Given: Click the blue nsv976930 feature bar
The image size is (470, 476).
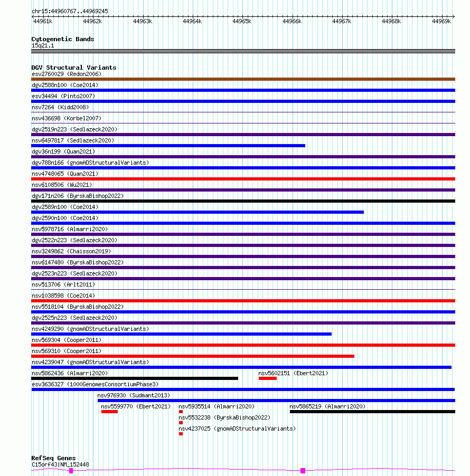Looking at the screenshot, I should click(x=276, y=401).
